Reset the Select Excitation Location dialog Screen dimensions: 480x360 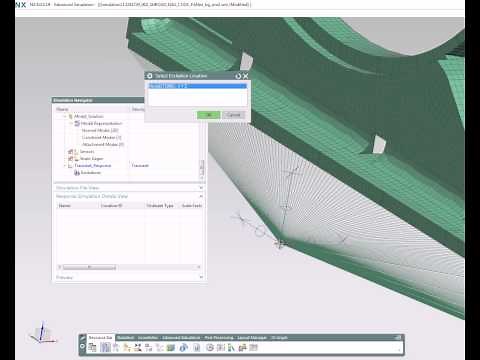[x=238, y=76]
